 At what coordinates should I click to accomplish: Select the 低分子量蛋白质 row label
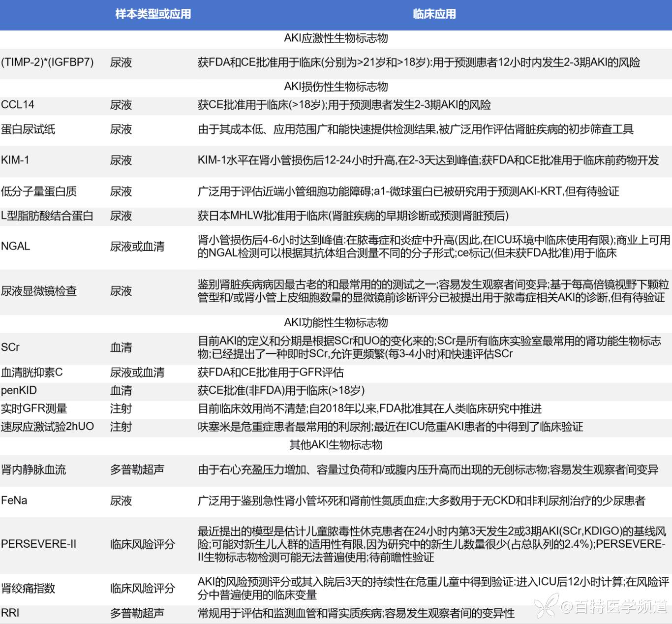point(39,191)
